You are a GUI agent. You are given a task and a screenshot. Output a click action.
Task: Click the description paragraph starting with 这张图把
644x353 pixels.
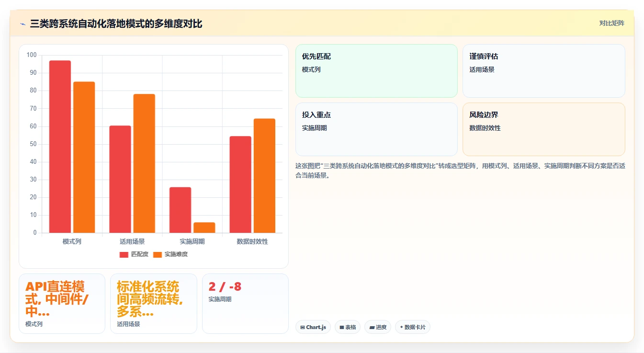pyautogui.click(x=460, y=171)
